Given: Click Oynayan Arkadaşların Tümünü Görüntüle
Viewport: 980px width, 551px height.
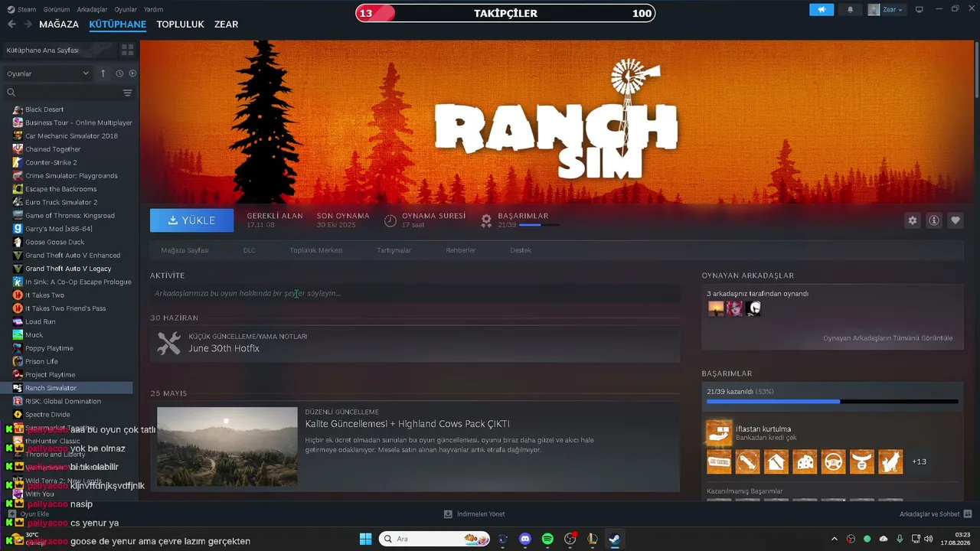Looking at the screenshot, I should (x=887, y=337).
